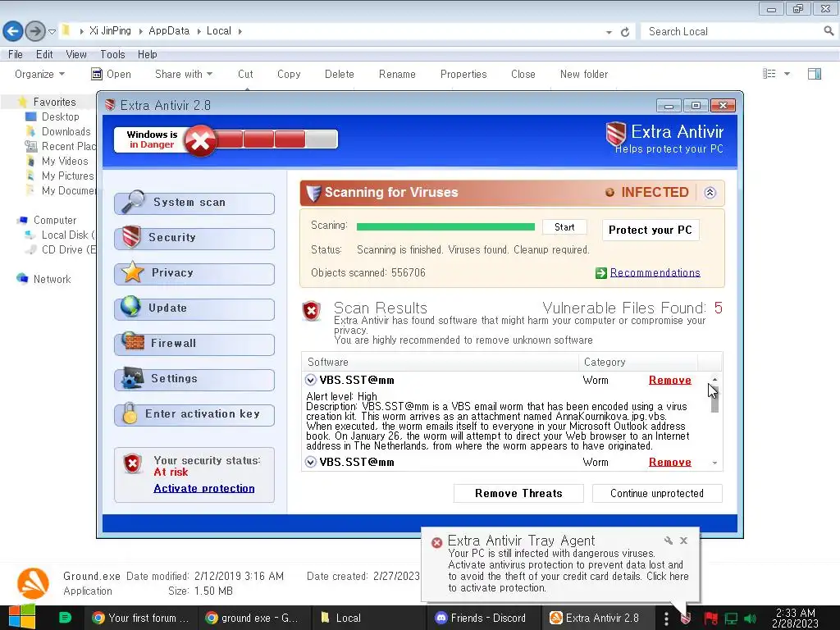The height and width of the screenshot is (630, 840).
Task: Open Extra Antivir Settings
Action: [194, 379]
